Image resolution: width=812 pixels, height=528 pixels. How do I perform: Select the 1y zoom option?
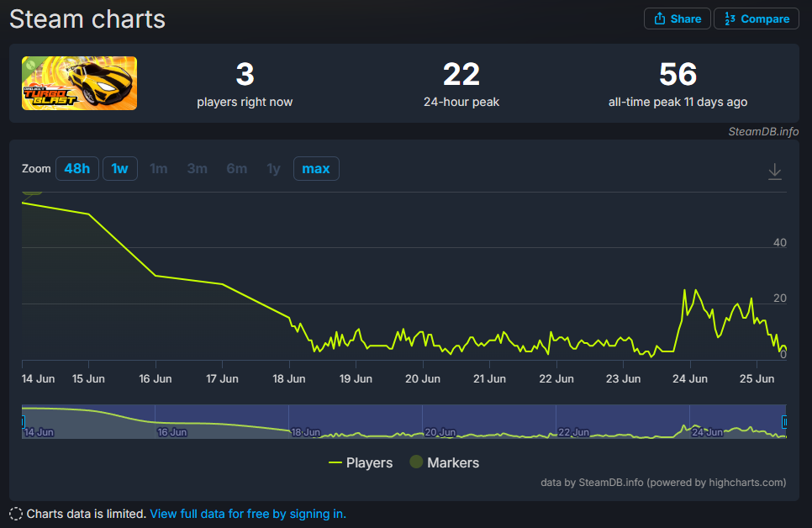[273, 168]
